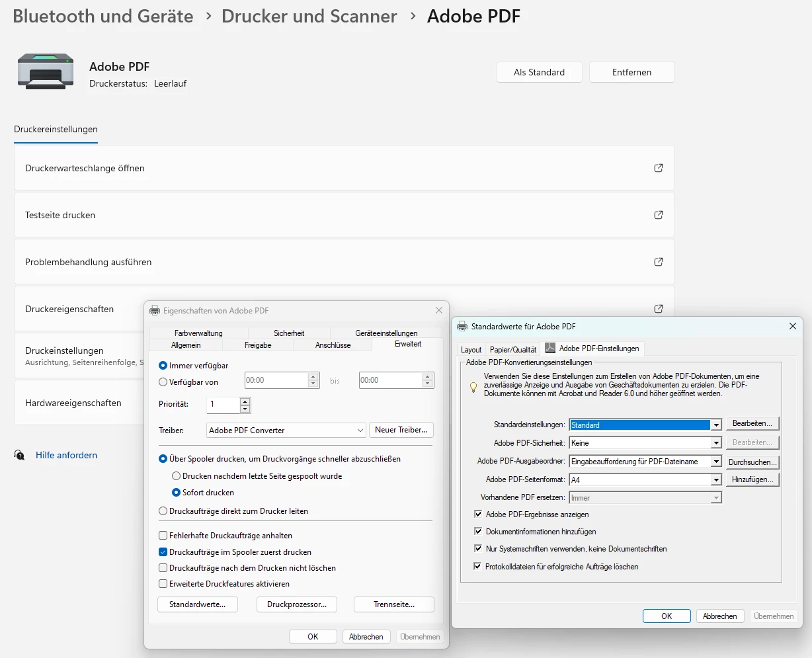Select Immer verfügbar radio button
The height and width of the screenshot is (658, 812).
[163, 365]
